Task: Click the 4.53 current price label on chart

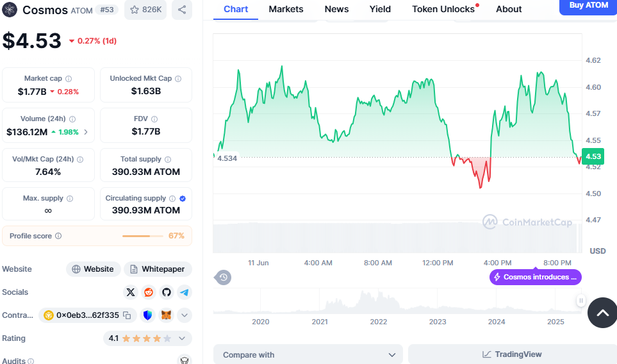Action: pyautogui.click(x=593, y=156)
